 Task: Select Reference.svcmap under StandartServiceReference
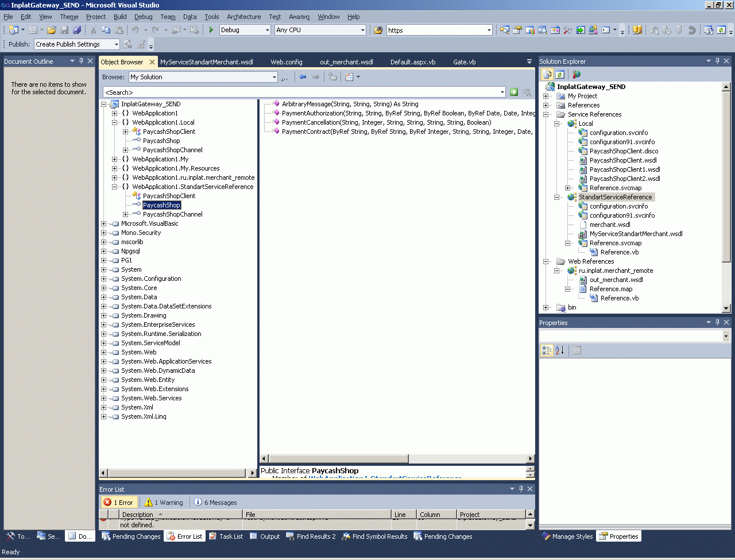pos(616,243)
